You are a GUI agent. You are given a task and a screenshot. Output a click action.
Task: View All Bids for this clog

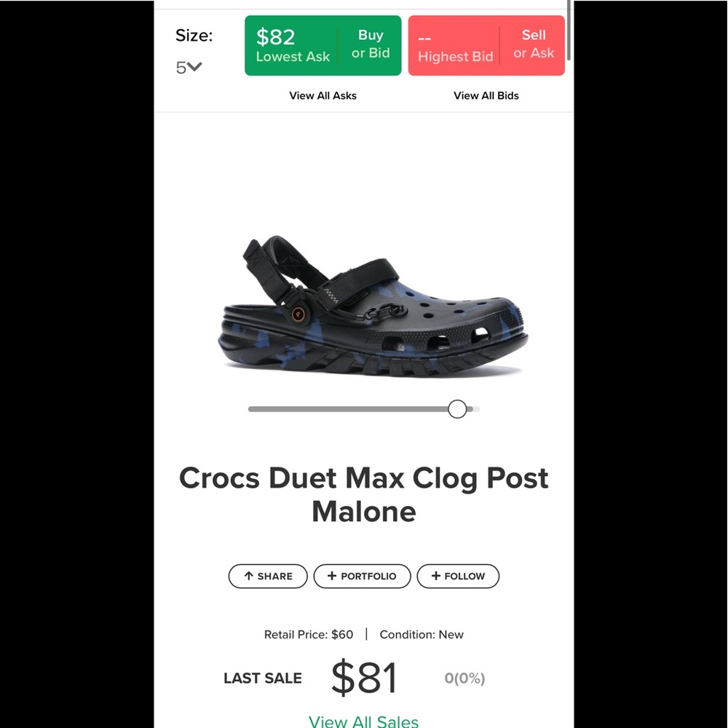tap(486, 95)
